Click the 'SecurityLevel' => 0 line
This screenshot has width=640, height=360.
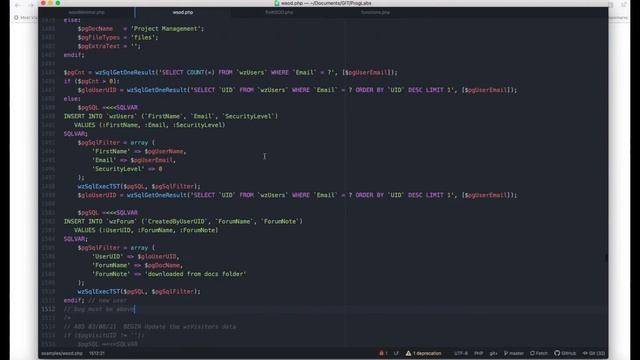(x=127, y=169)
